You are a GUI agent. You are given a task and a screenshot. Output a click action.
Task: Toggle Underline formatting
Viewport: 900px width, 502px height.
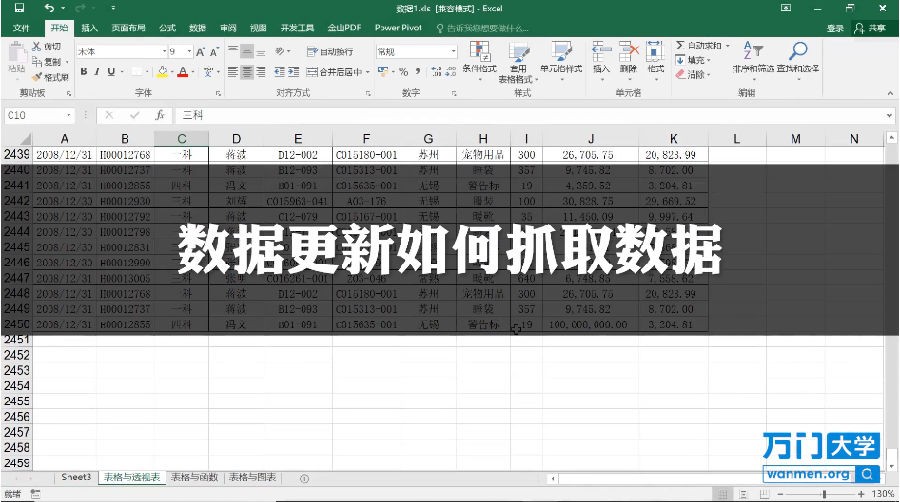[111, 72]
